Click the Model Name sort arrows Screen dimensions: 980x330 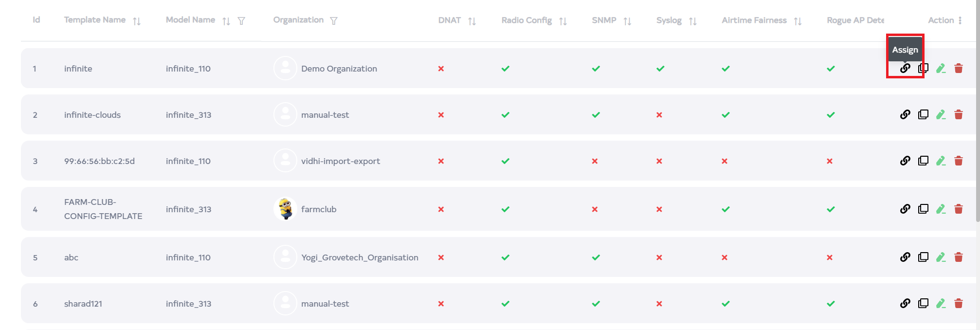(x=226, y=21)
